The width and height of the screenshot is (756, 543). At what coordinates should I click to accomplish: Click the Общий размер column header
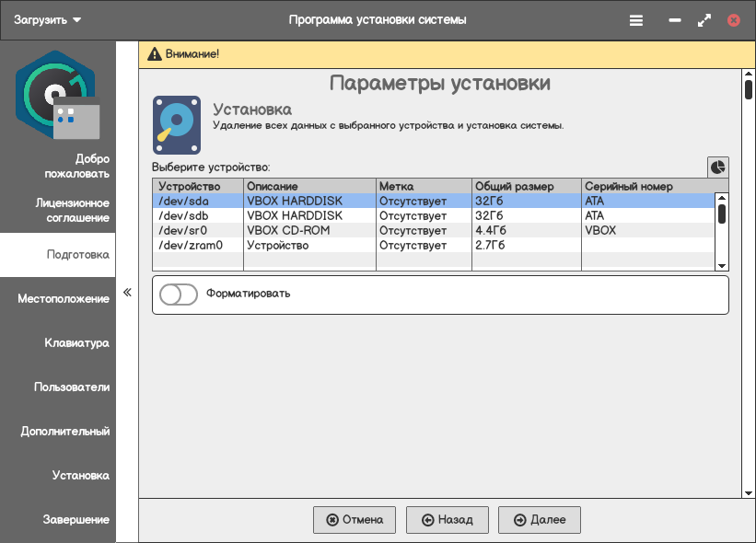coord(527,186)
